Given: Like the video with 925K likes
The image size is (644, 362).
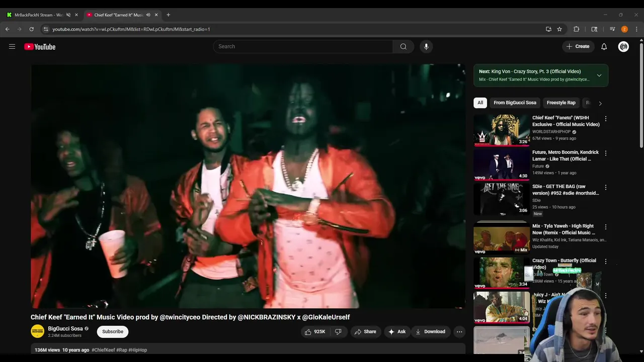Looking at the screenshot, I should [315, 332].
